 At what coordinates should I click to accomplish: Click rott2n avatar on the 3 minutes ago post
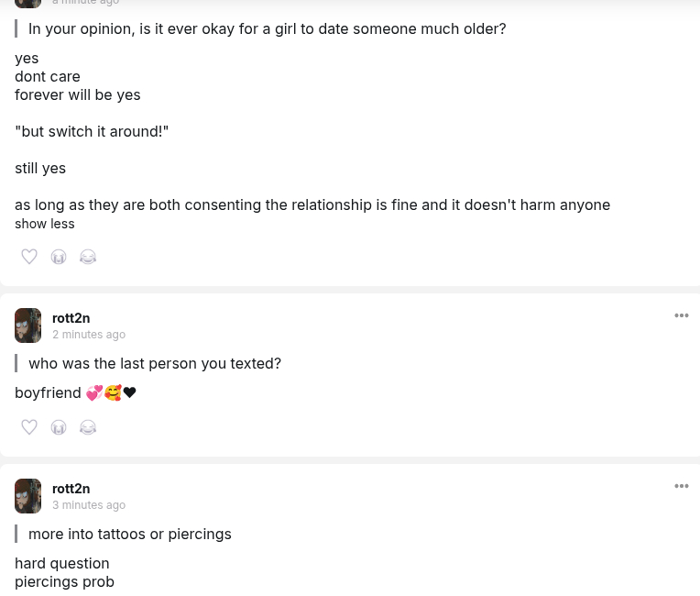click(x=28, y=496)
